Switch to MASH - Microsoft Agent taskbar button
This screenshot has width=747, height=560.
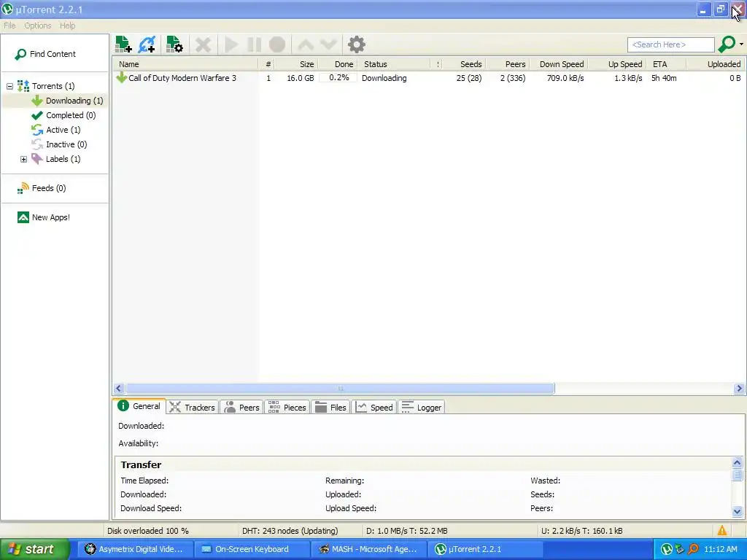click(370, 549)
